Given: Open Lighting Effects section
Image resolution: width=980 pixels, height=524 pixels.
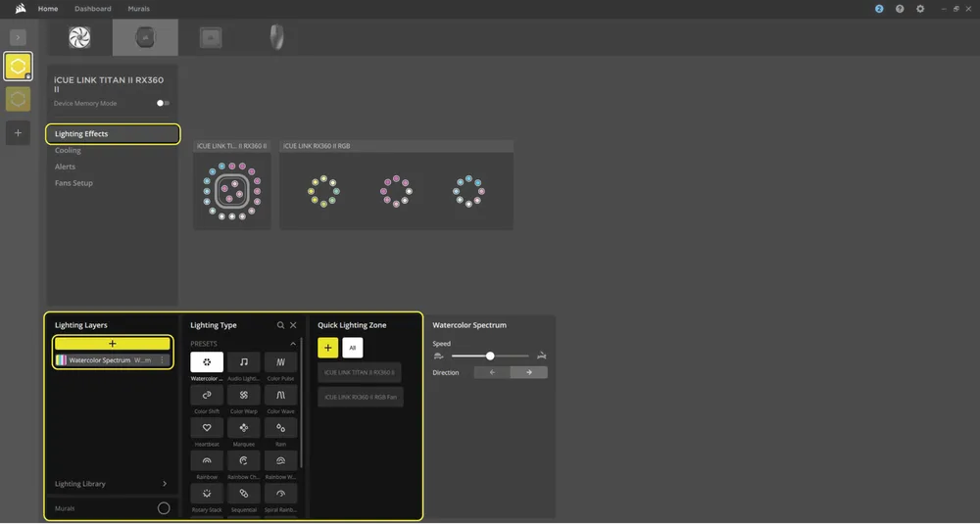Looking at the screenshot, I should coord(113,133).
